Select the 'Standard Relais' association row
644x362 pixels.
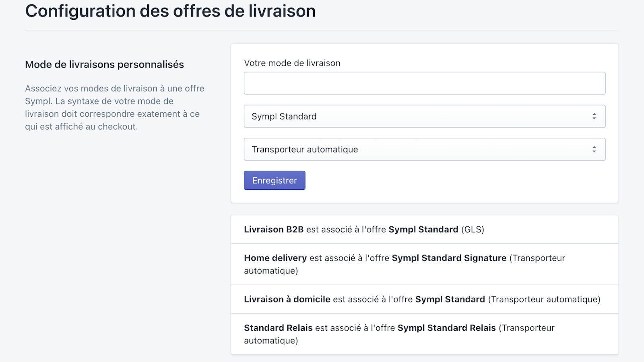pyautogui.click(x=425, y=334)
